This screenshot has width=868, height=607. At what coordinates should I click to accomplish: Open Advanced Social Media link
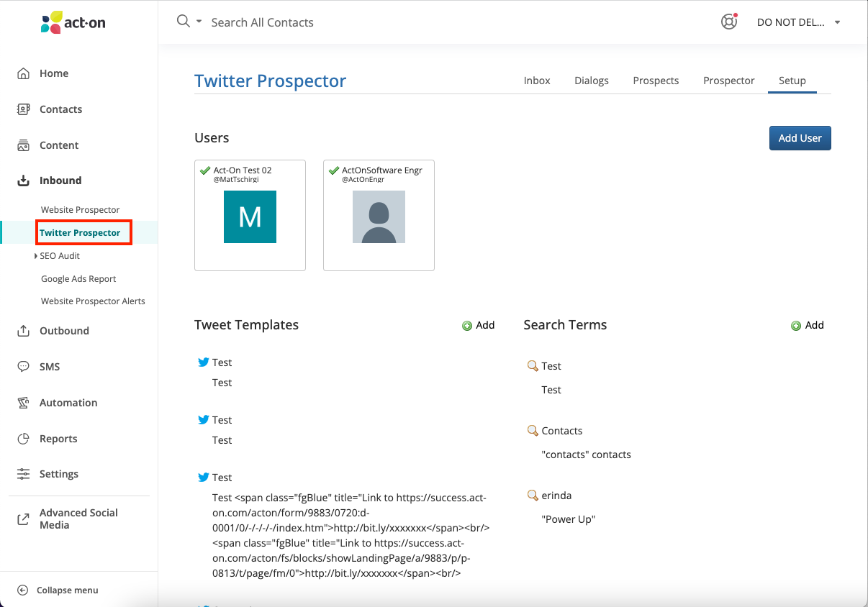[x=78, y=519]
